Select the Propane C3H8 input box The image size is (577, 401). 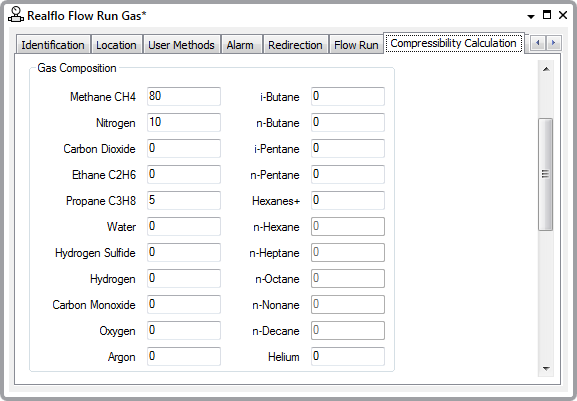point(184,200)
